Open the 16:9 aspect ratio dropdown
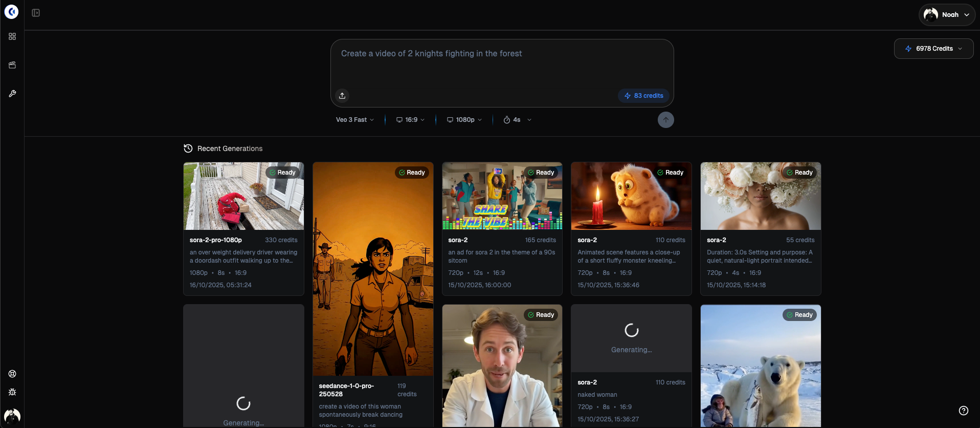 [x=411, y=120]
